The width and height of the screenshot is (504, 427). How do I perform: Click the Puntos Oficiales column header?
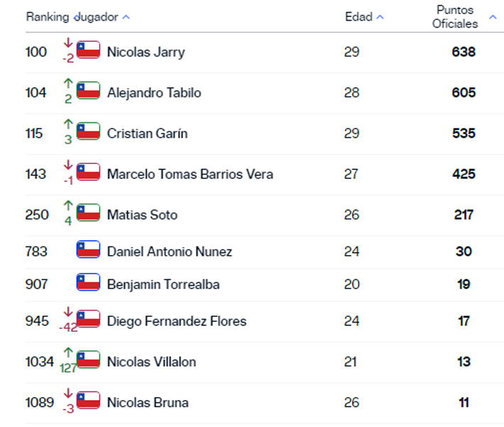[x=455, y=17]
